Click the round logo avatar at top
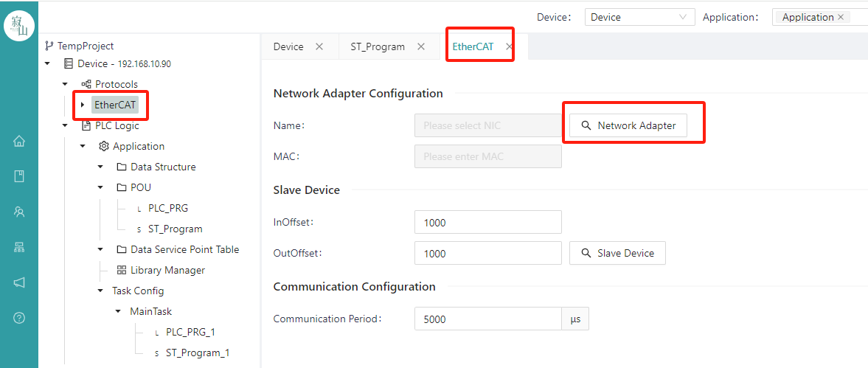The height and width of the screenshot is (368, 868). tap(19, 26)
